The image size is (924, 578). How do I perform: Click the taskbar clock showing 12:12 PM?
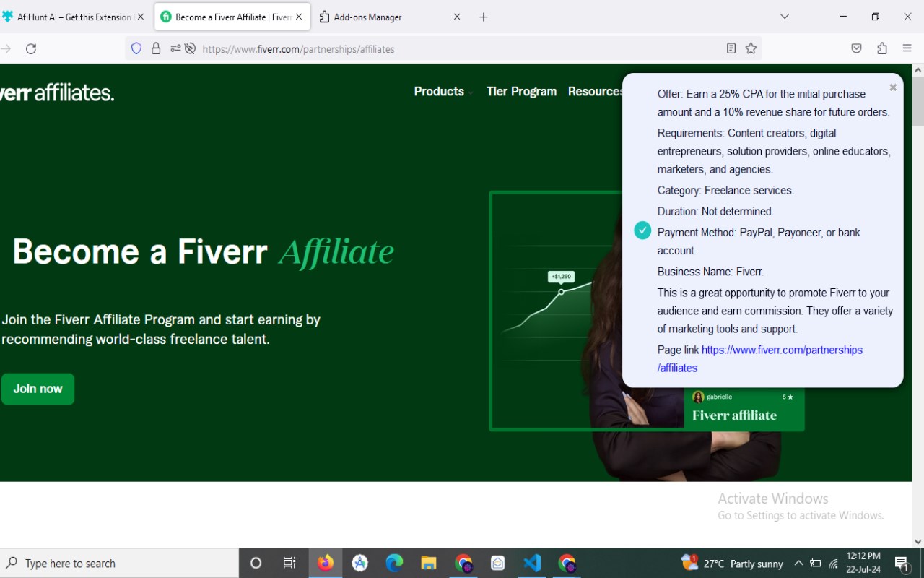tap(863, 563)
